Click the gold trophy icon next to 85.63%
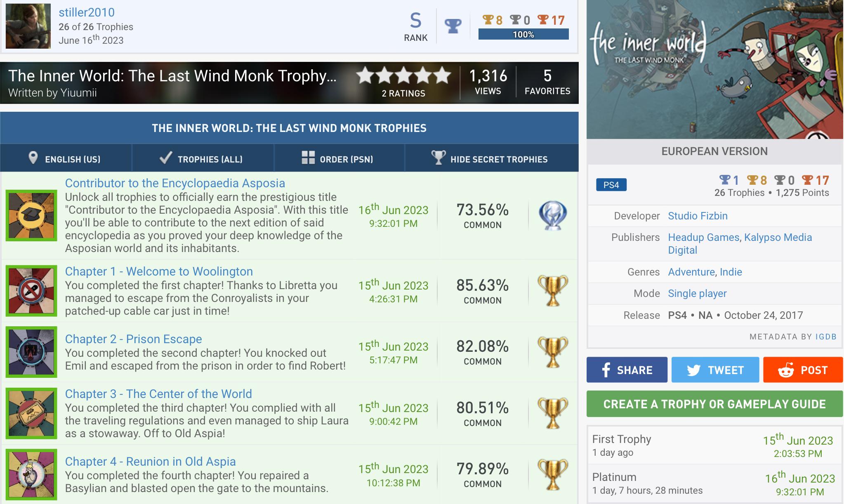 click(x=552, y=291)
